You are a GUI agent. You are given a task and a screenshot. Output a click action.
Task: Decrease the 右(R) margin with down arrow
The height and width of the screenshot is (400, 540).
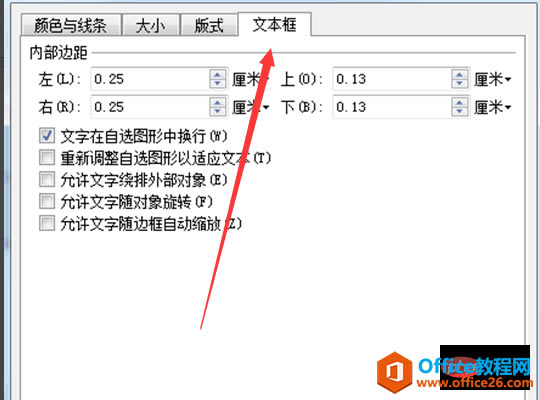click(x=217, y=112)
